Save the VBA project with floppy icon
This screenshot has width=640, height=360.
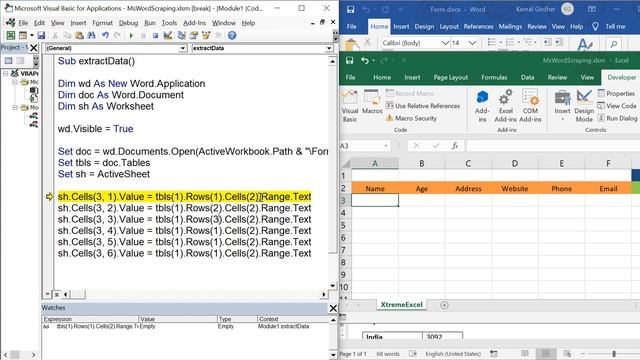coord(41,36)
